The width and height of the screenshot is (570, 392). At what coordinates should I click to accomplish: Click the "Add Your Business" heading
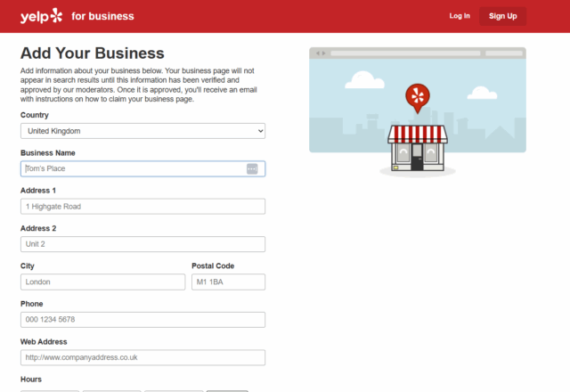(x=93, y=53)
